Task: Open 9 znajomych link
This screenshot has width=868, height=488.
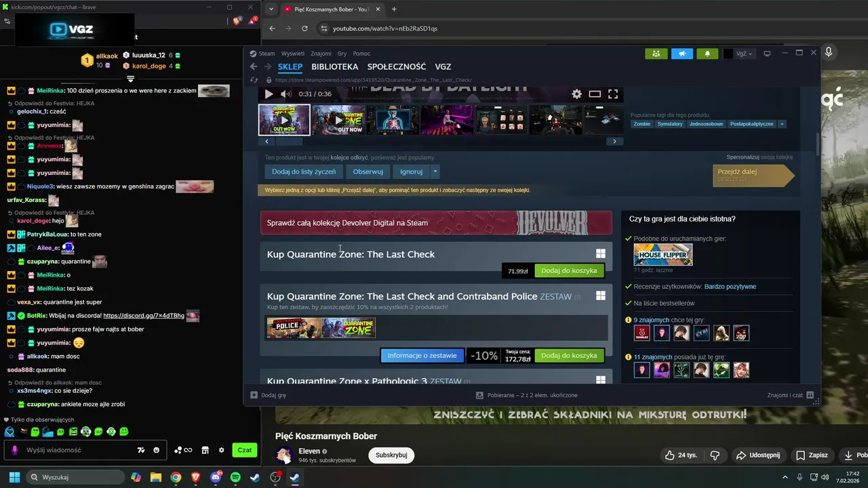Action: (x=651, y=320)
